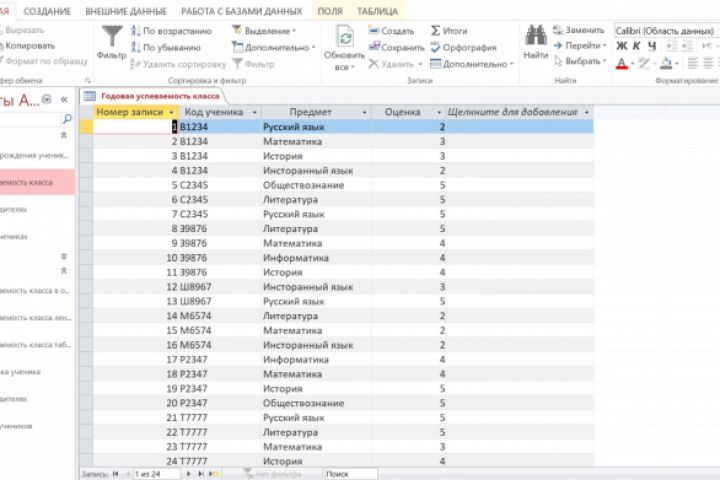Open РАБОТА С БАЗАМИ ДАННЫХ tab

[x=242, y=11]
